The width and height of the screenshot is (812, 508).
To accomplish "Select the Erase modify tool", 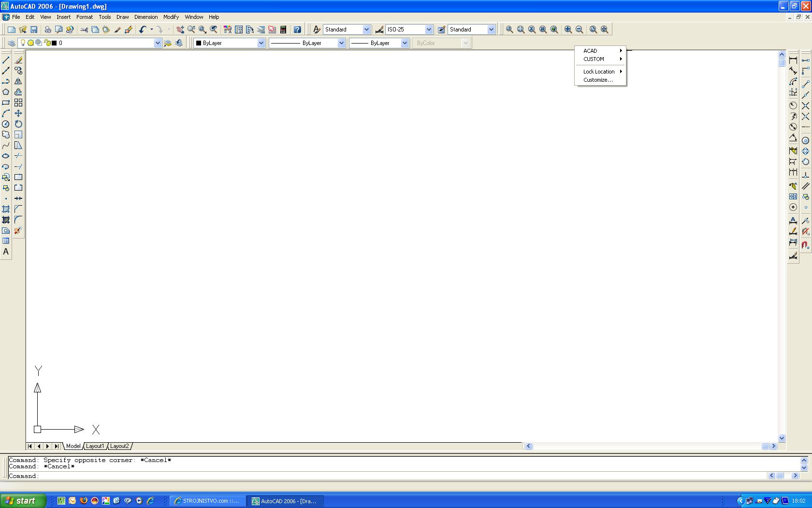I will (18, 60).
